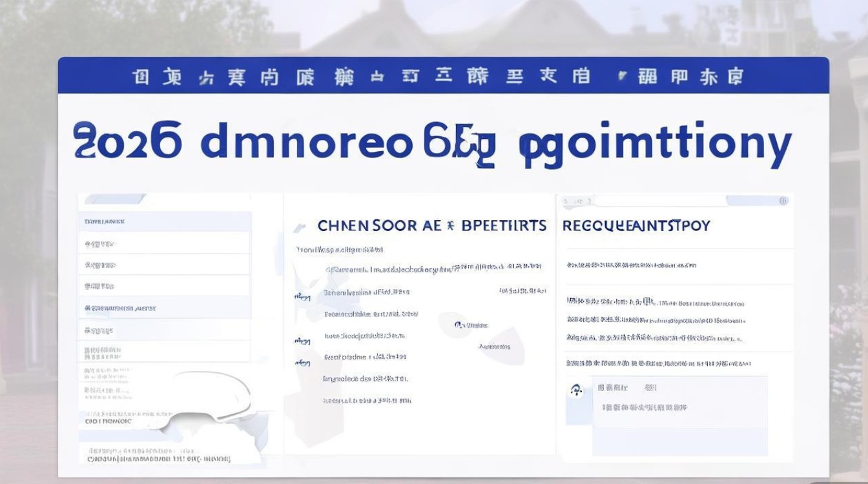
Task: Expand the second highlighted sidebar section header
Action: pyautogui.click(x=164, y=308)
